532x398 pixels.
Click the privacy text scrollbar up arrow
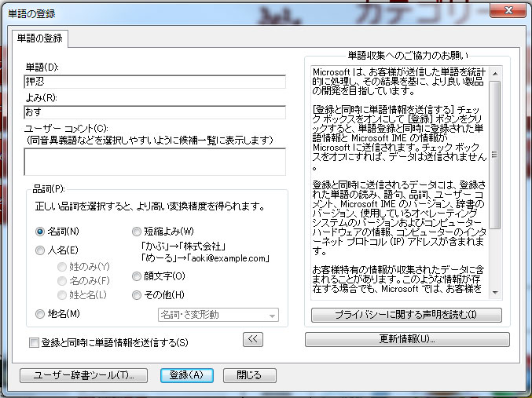(495, 74)
